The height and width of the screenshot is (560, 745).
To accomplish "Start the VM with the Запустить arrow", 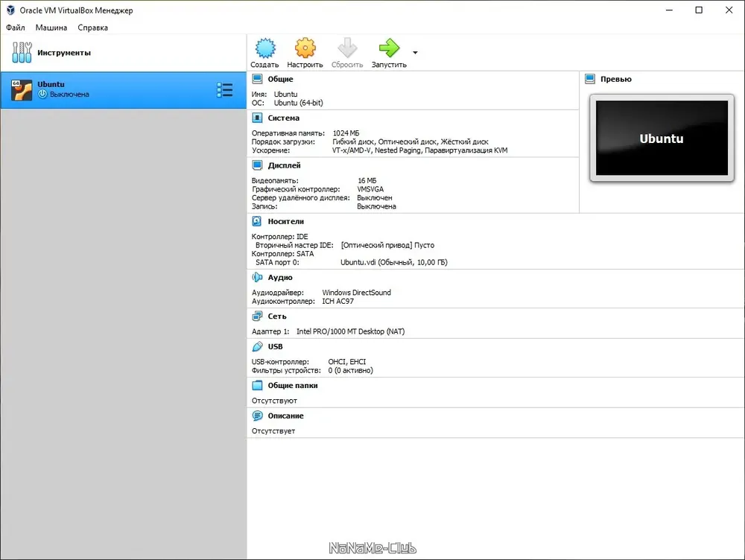I will [389, 48].
